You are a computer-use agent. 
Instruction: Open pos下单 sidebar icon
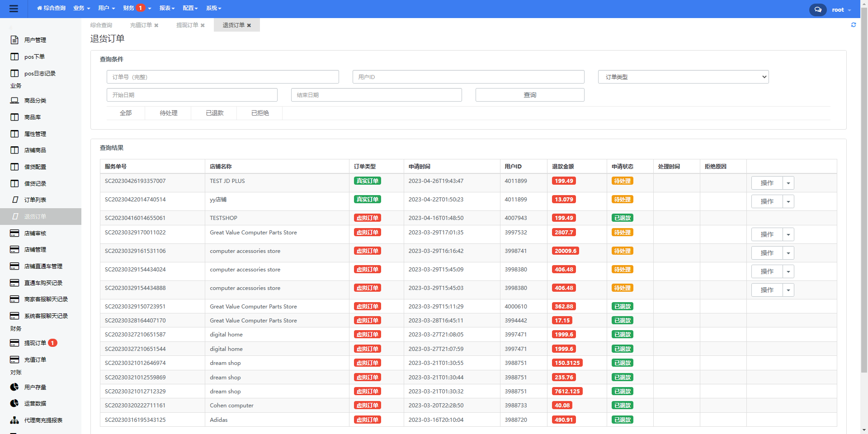(14, 56)
